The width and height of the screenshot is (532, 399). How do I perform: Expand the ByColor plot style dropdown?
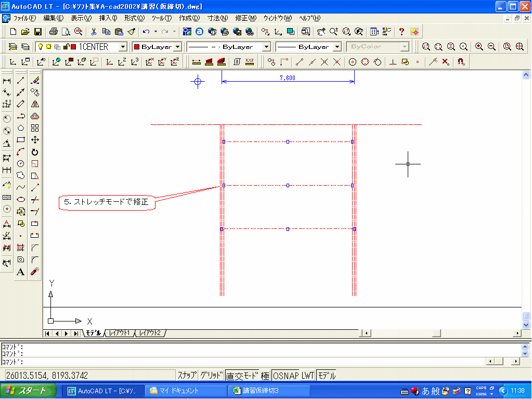[405, 47]
